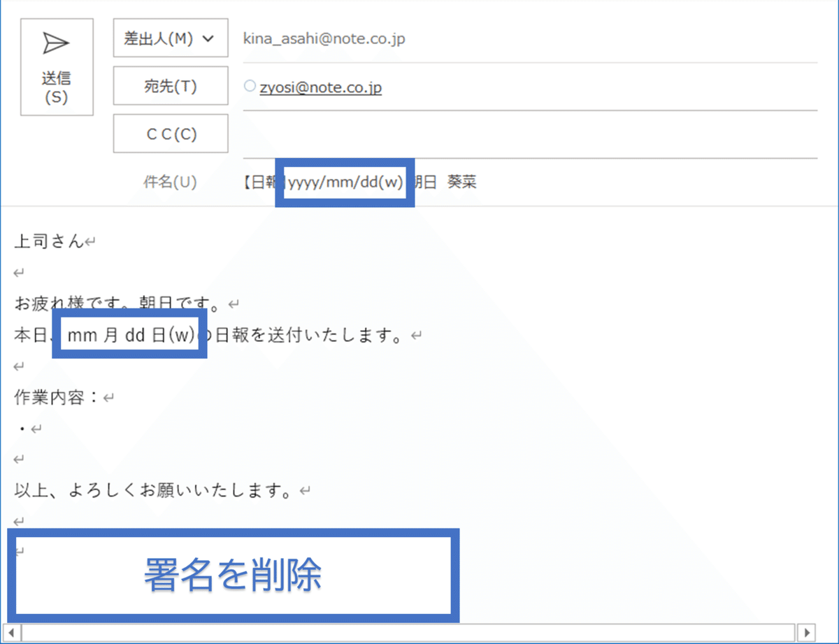Viewport: 839px width, 644px height.
Task: Click the 送信(S) send button
Action: click(x=57, y=67)
